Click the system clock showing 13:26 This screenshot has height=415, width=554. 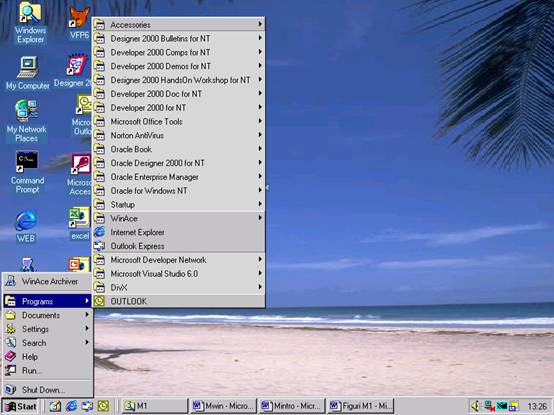(x=537, y=407)
